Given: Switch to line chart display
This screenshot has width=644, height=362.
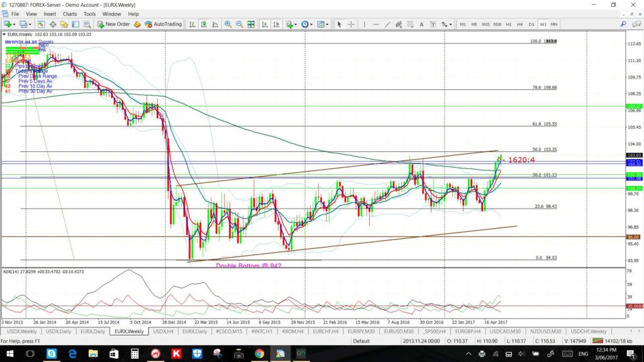Looking at the screenshot, I should point(215,25).
